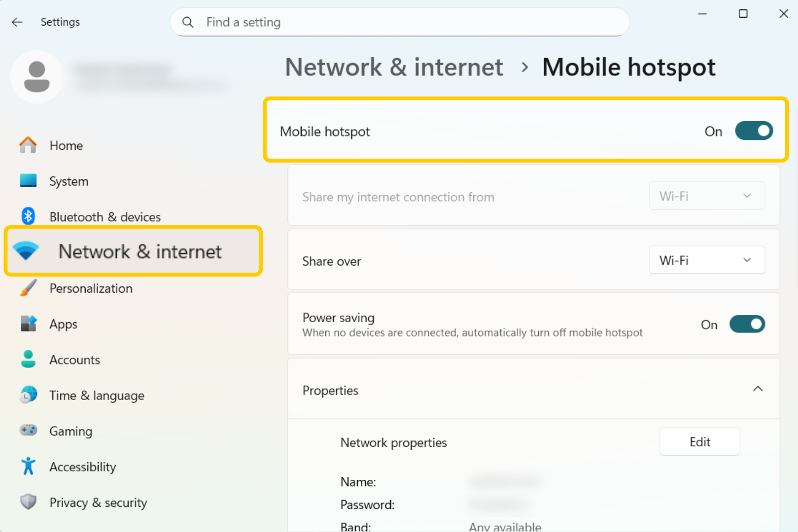Select the Home icon in sidebar

pyautogui.click(x=28, y=145)
